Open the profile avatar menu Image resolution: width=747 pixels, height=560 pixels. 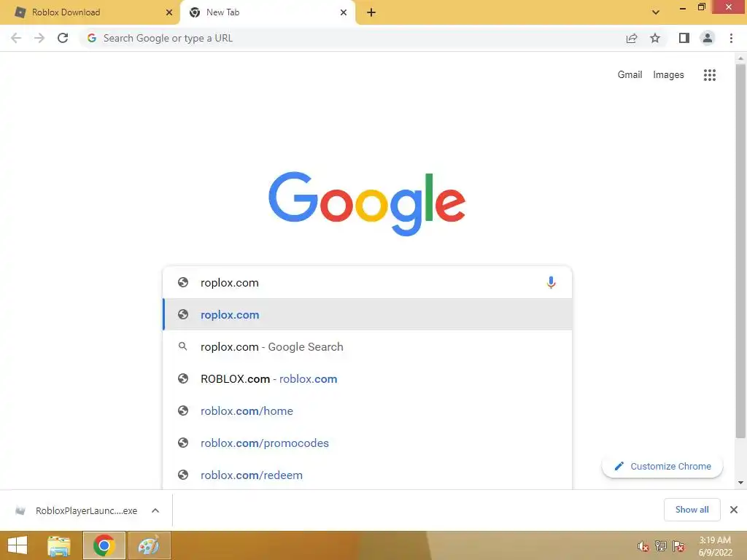pyautogui.click(x=708, y=38)
